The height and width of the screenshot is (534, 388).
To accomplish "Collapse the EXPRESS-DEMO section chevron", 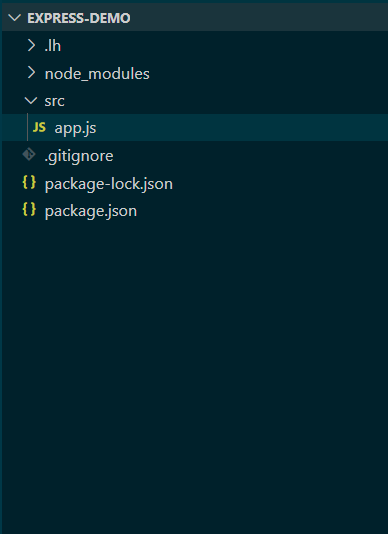I will 14,18.
